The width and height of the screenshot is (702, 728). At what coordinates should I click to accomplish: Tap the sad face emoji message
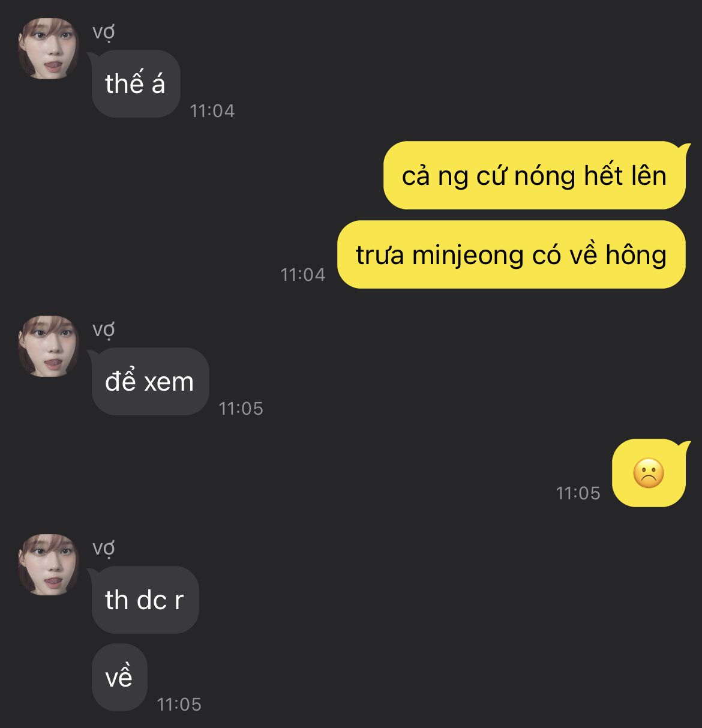pyautogui.click(x=649, y=473)
